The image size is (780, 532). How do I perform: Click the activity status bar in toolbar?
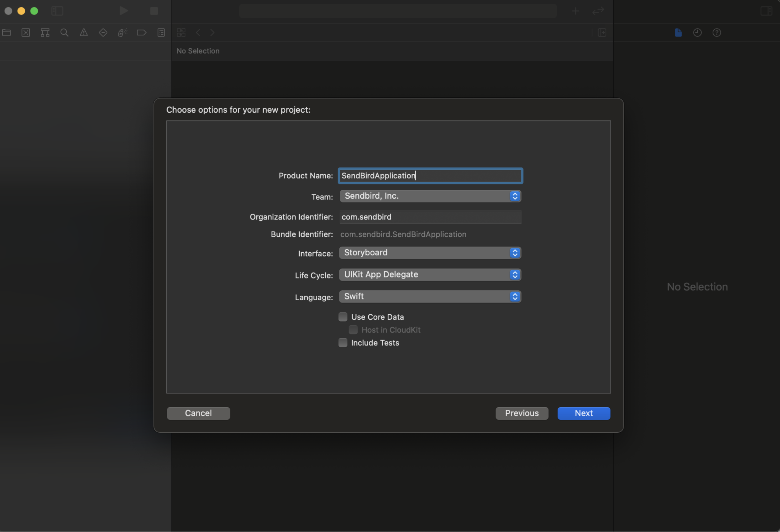pos(398,11)
